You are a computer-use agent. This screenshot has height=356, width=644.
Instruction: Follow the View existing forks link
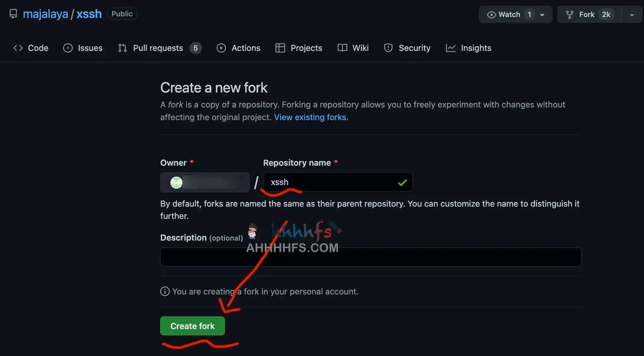[x=311, y=117]
